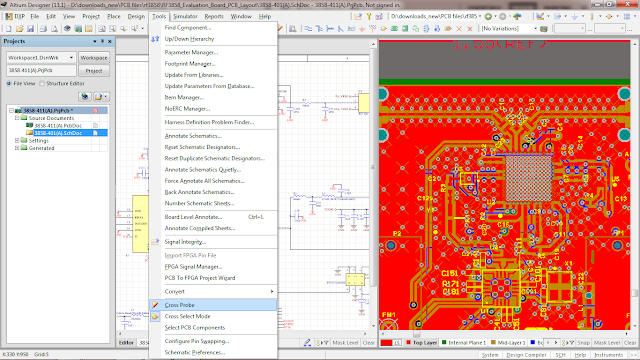This screenshot has height=360, width=640.
Task: Select the place bus tool icon
Action: (319, 29)
